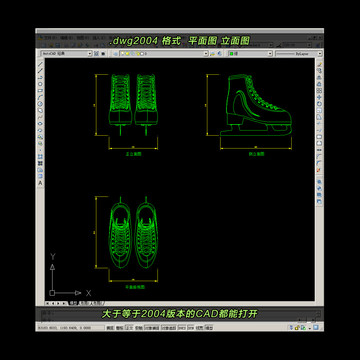Toggle the fourth status bar mode button
The image size is (360, 360).
coord(139,328)
